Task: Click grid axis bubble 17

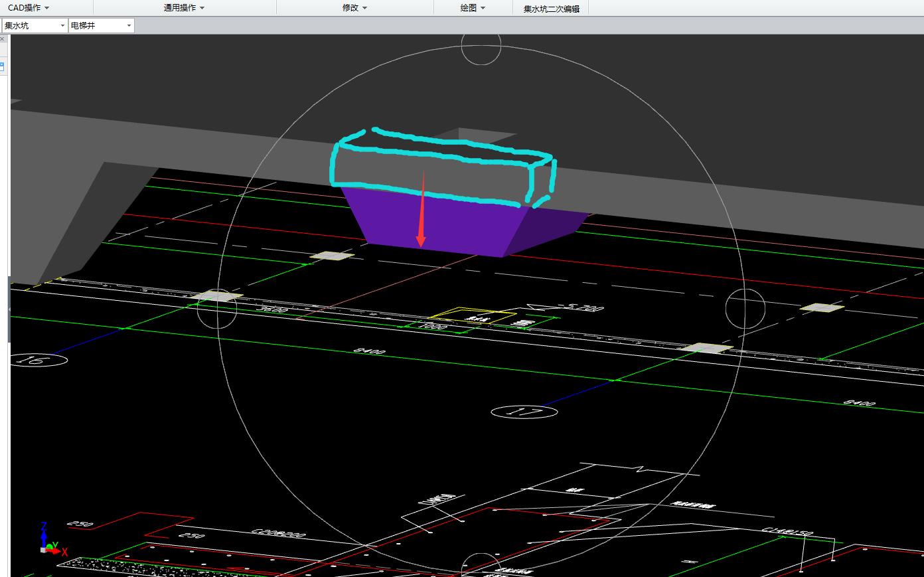Action: pyautogui.click(x=524, y=412)
